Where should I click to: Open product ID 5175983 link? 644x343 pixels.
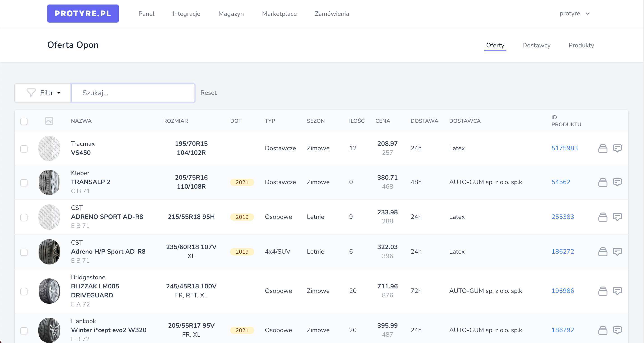point(564,148)
